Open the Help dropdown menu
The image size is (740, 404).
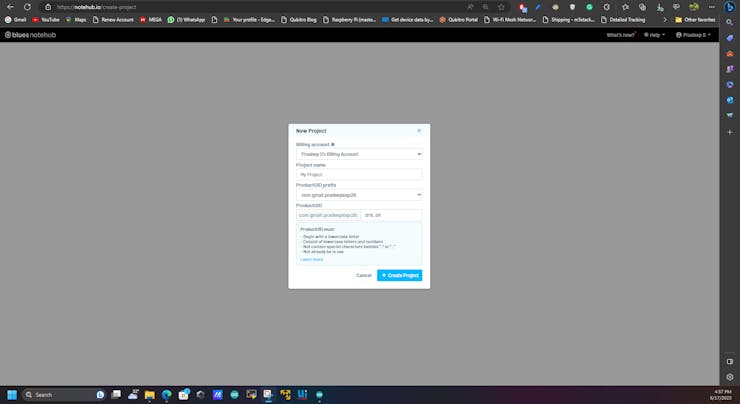click(x=655, y=35)
